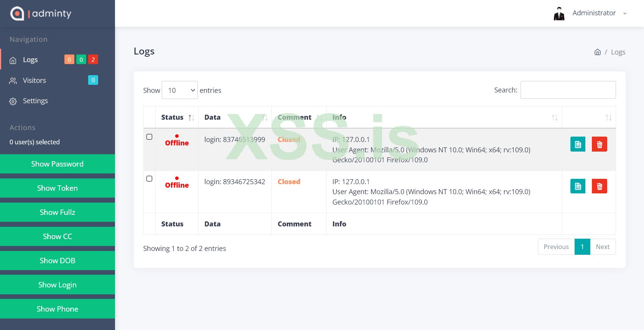Screen dimensions: 644x330
Task: Click the "0 user(s) selected" text
Action: [x=34, y=142]
